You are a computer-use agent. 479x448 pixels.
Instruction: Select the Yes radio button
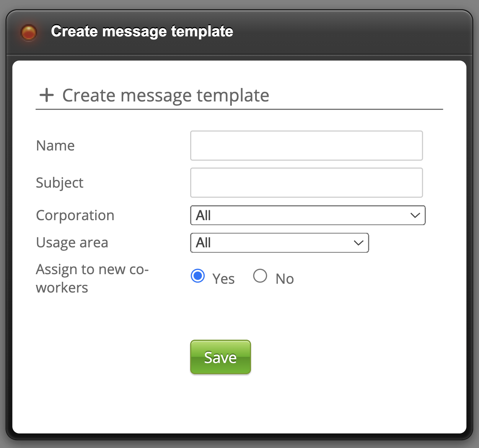coord(198,276)
